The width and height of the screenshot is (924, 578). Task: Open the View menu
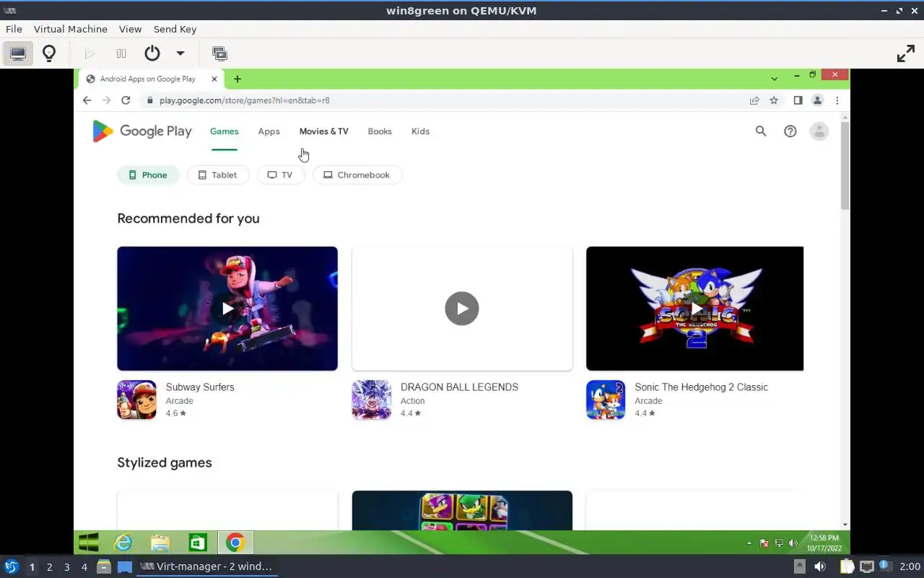[131, 29]
